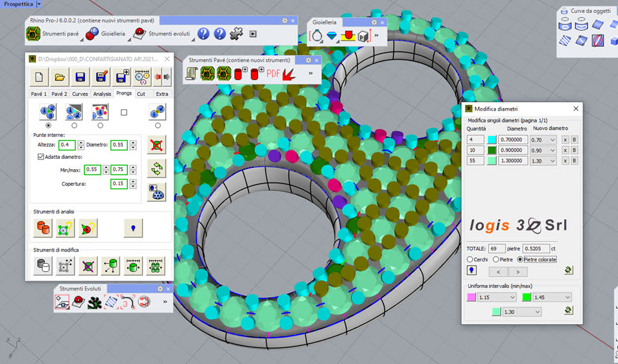This screenshot has width=618, height=364.
Task: Click the B button in the 0.900000 row
Action: pyautogui.click(x=574, y=150)
